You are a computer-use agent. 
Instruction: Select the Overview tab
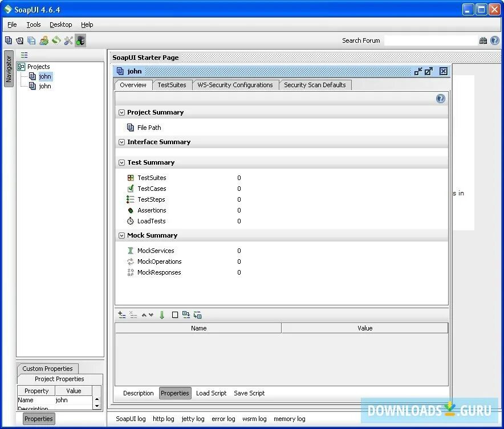coord(133,85)
